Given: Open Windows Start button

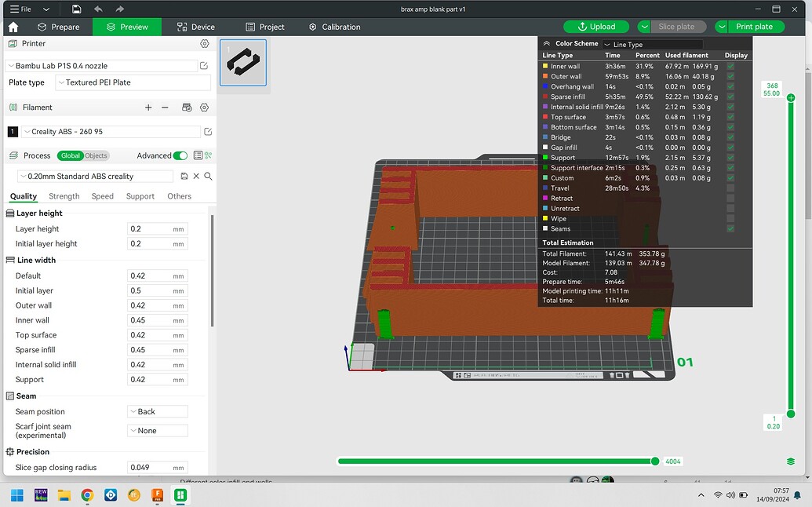Looking at the screenshot, I should click(x=17, y=495).
